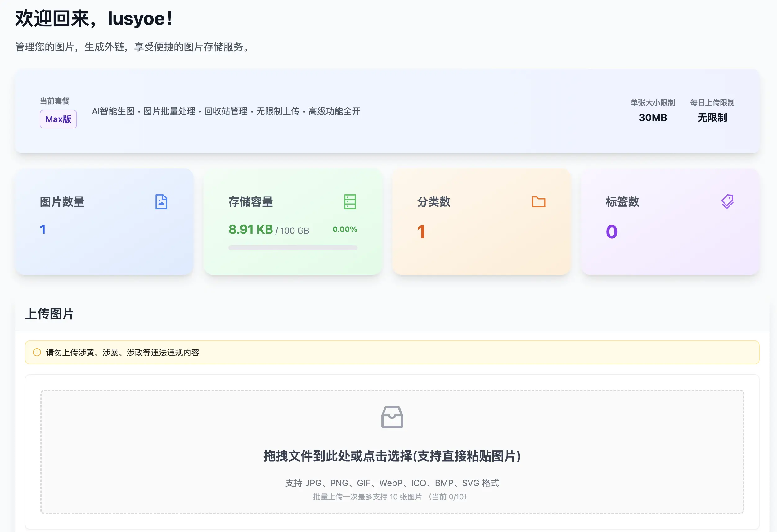This screenshot has width=777, height=532.
Task: Open the 存储容量 statistics card
Action: click(x=293, y=261)
